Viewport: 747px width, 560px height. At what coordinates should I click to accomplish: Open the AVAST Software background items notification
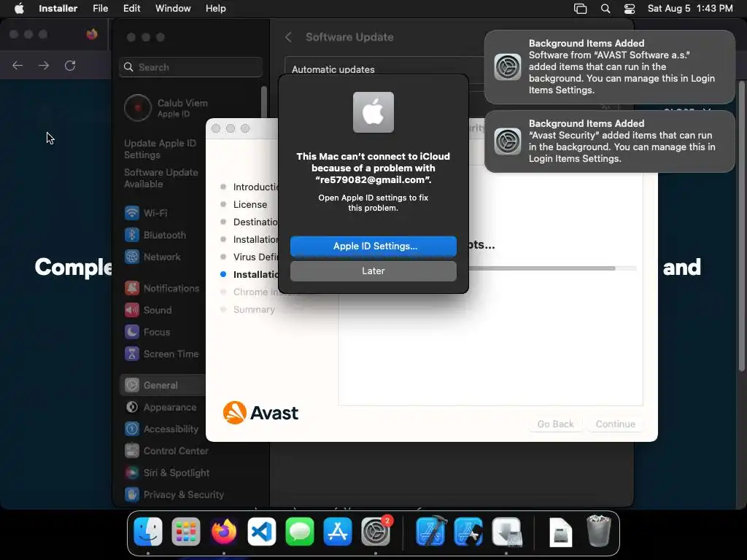[609, 66]
